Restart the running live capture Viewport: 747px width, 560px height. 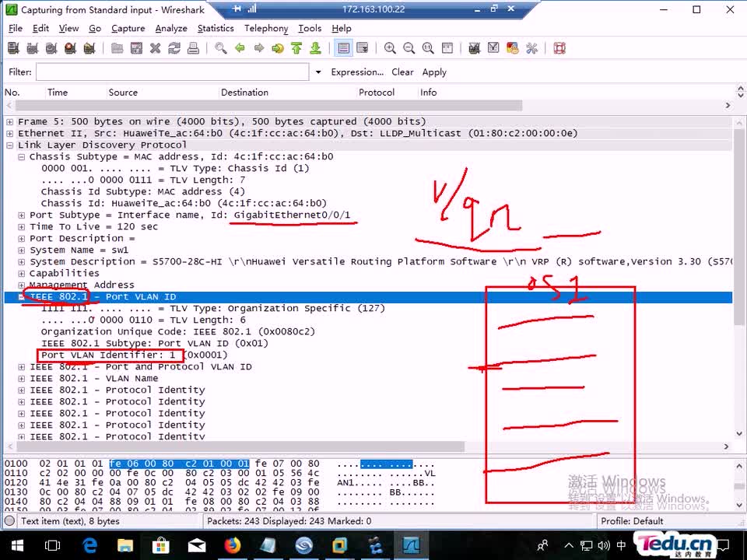click(x=89, y=48)
